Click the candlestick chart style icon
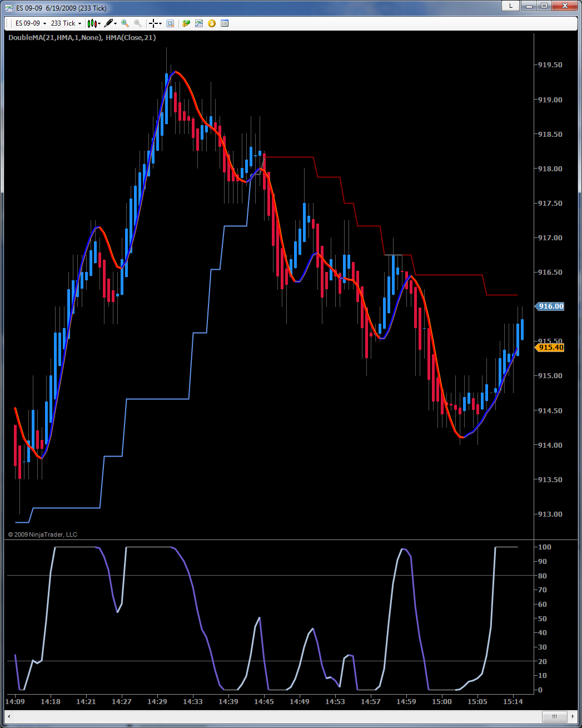 (92, 23)
